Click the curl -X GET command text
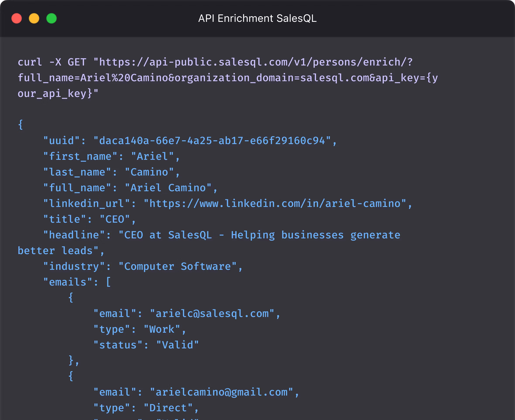Screen dimensions: 515x420 click(x=52, y=62)
